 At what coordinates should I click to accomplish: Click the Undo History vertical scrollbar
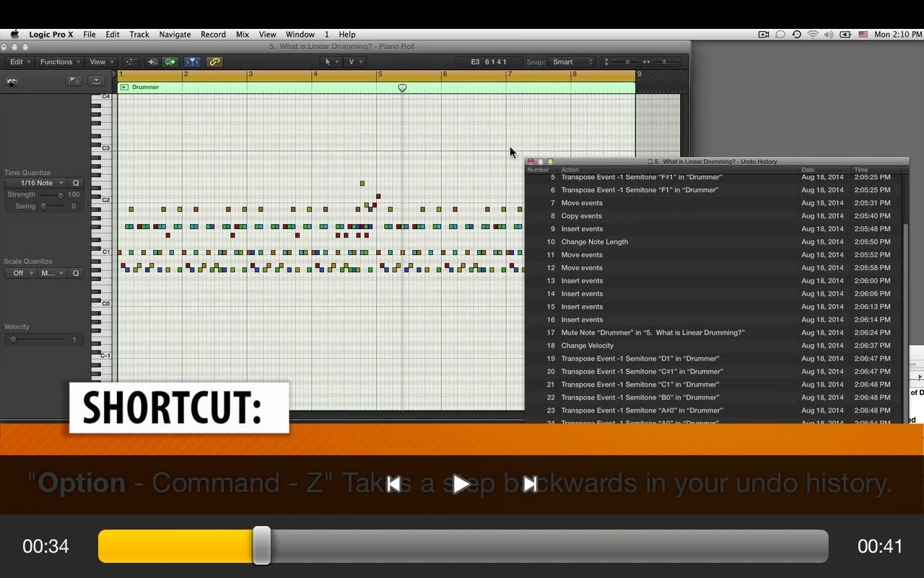click(x=906, y=322)
